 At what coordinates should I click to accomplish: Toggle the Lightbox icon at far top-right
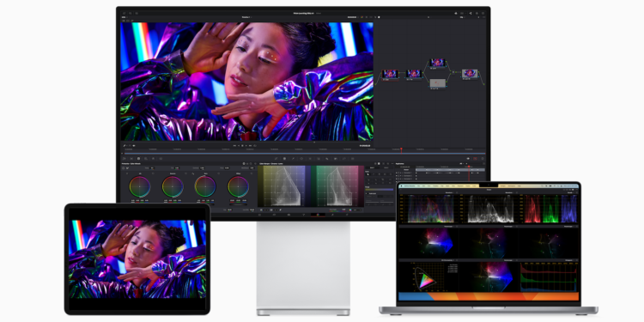click(x=483, y=13)
